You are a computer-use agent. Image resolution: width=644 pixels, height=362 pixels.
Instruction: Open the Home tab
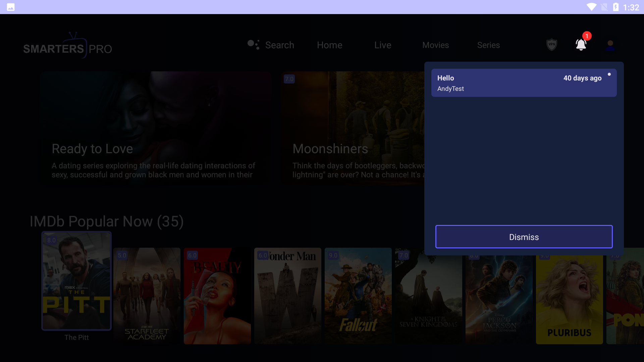click(329, 45)
